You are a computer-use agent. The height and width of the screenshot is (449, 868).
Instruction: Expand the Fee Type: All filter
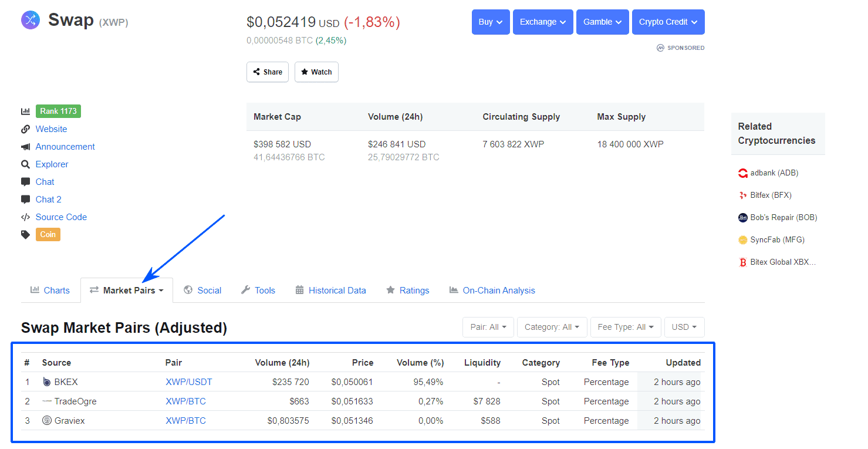[x=626, y=327]
